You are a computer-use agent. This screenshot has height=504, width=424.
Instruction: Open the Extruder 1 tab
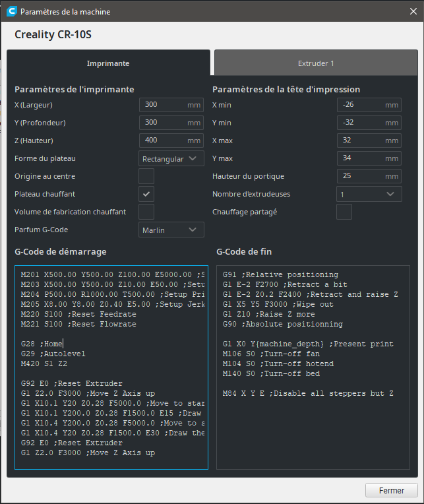(x=316, y=63)
